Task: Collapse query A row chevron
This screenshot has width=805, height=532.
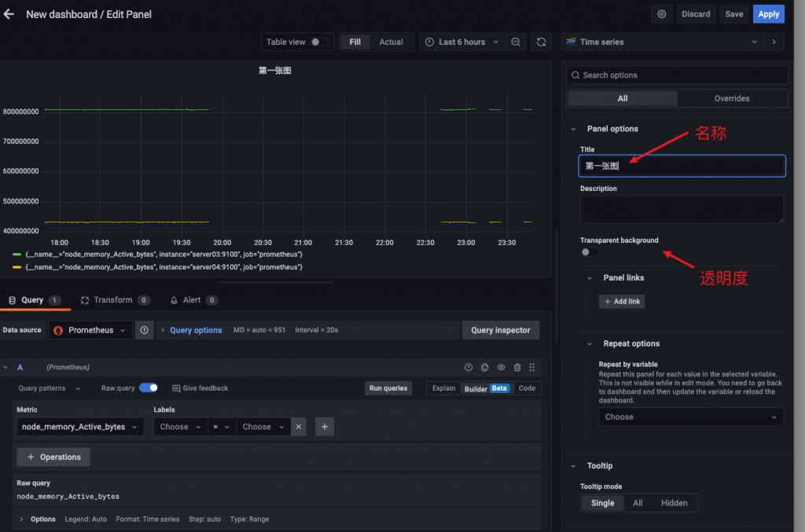Action: click(6, 367)
